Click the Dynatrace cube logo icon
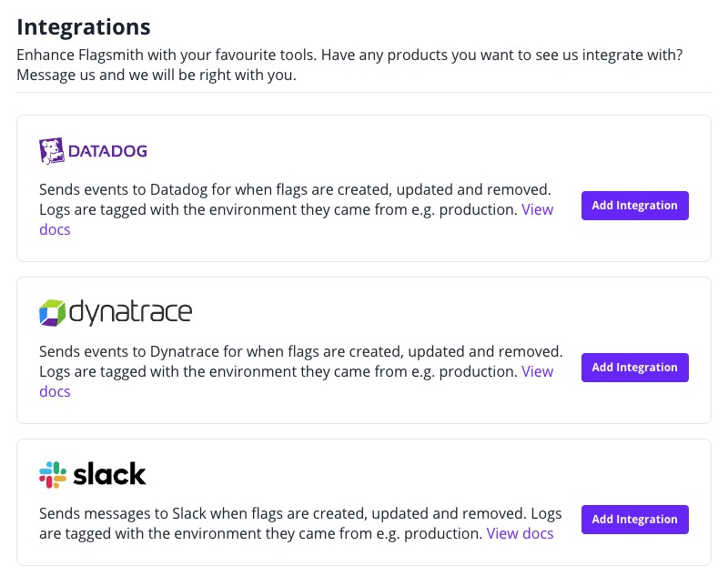Image resolution: width=728 pixels, height=576 pixels. 52,311
